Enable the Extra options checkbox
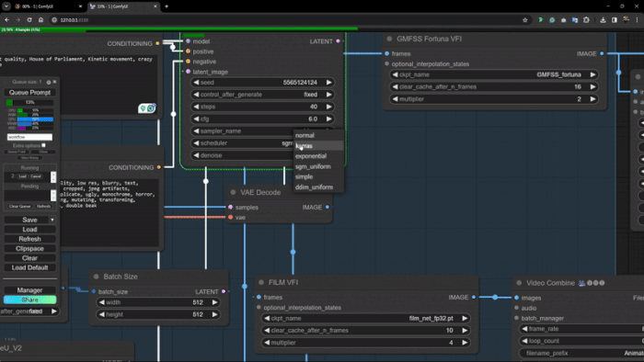Screen dimensions: 644x362 point(43,145)
